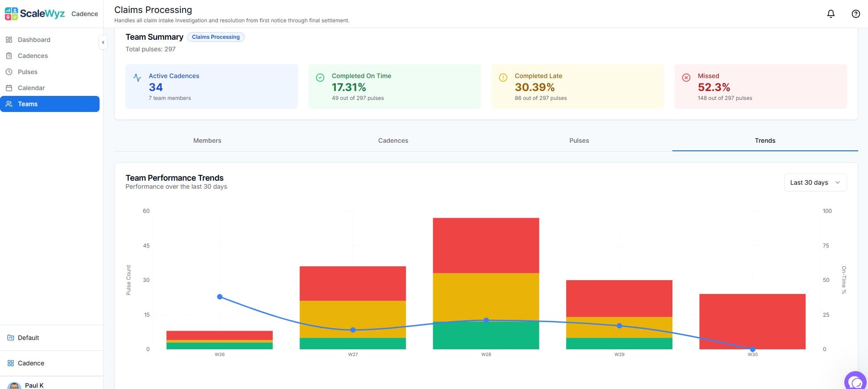Open the Cadence app switcher
Image resolution: width=868 pixels, height=389 pixels.
31,363
